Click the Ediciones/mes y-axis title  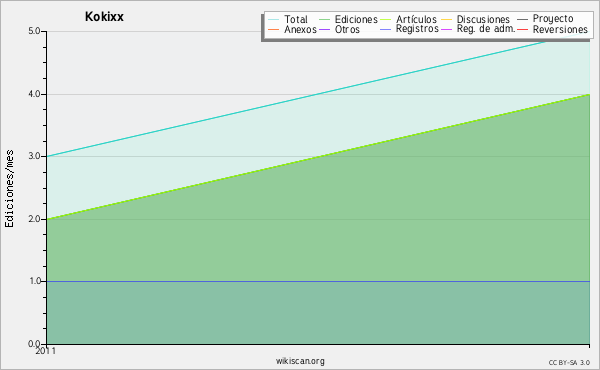pyautogui.click(x=9, y=189)
